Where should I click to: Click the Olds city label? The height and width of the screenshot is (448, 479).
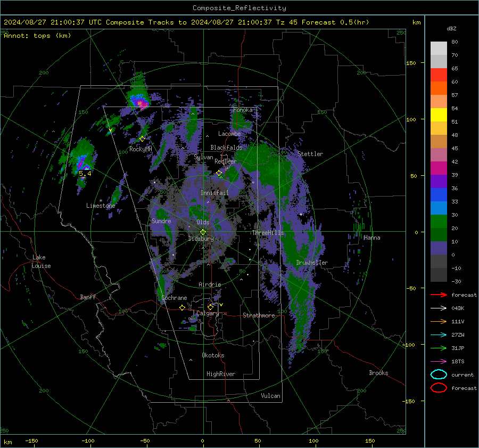203,222
